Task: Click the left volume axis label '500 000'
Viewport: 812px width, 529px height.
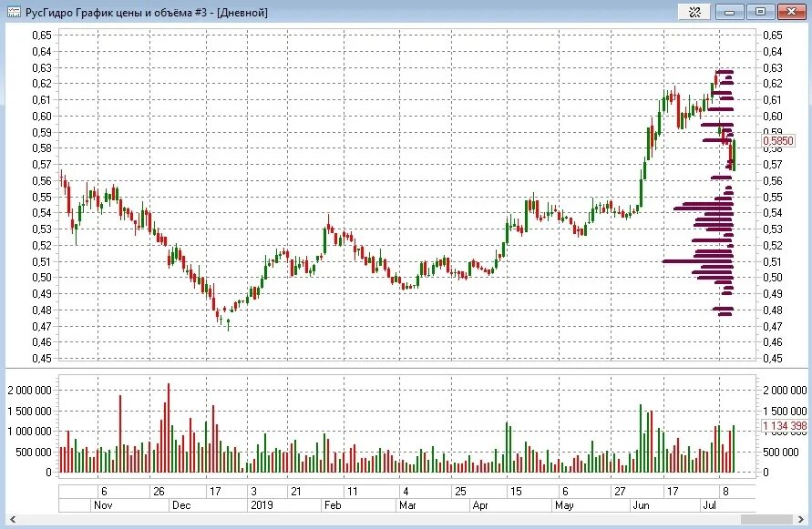Action: (34, 452)
